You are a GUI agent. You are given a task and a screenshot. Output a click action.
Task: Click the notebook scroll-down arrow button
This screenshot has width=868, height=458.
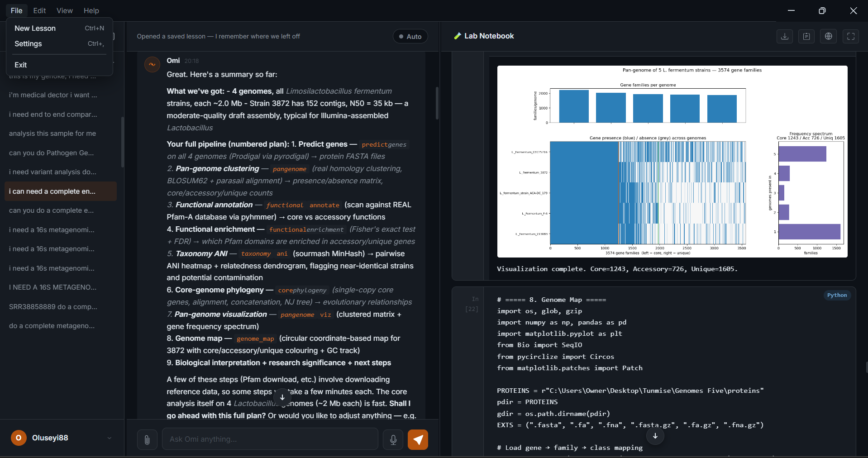pyautogui.click(x=655, y=436)
